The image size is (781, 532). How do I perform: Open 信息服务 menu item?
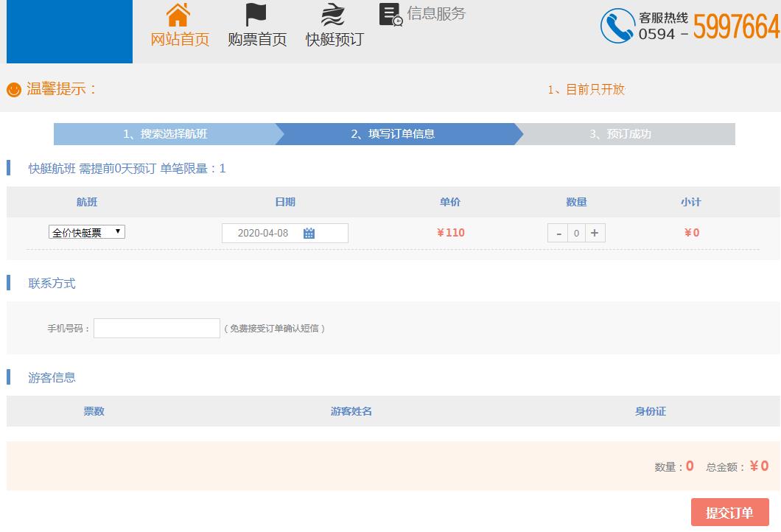[x=436, y=13]
